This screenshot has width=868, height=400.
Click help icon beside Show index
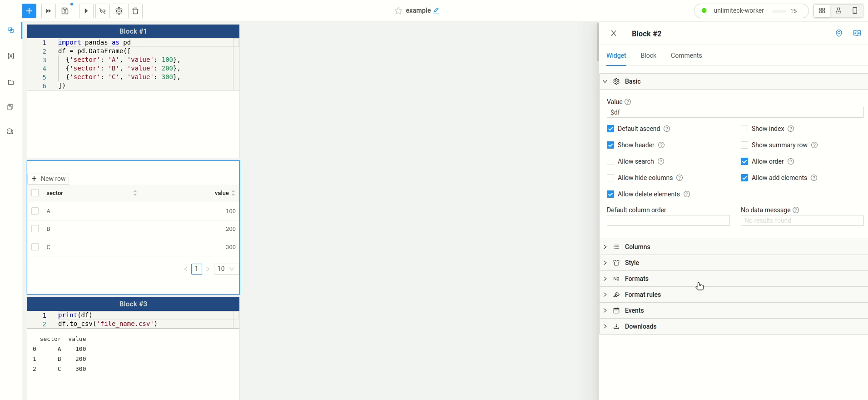coord(791,129)
